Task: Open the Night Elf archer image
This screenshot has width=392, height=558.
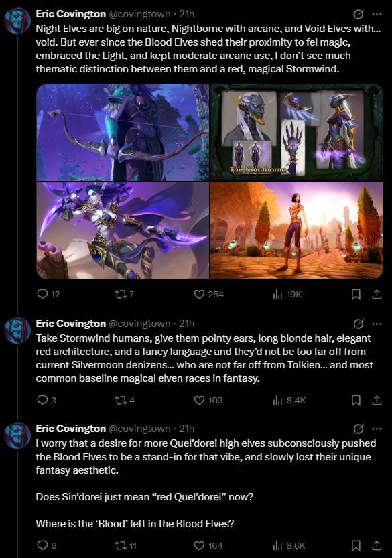Action: coord(123,133)
